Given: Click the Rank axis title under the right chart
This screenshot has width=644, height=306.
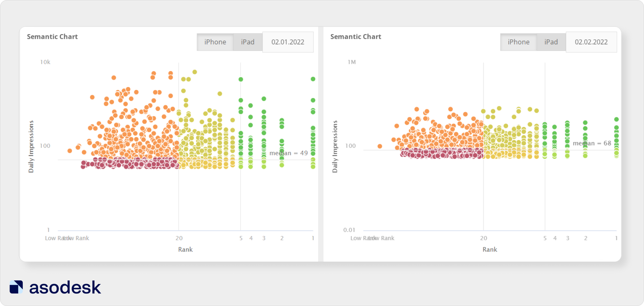Looking at the screenshot, I should (490, 249).
